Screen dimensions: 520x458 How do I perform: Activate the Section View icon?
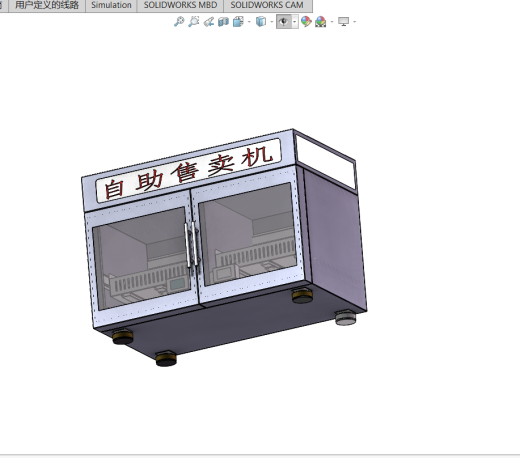(x=223, y=22)
